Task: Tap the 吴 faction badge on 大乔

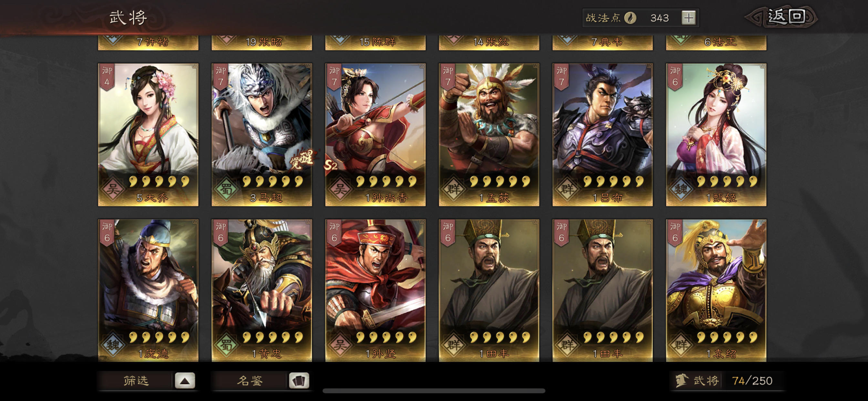Action: pyautogui.click(x=113, y=190)
